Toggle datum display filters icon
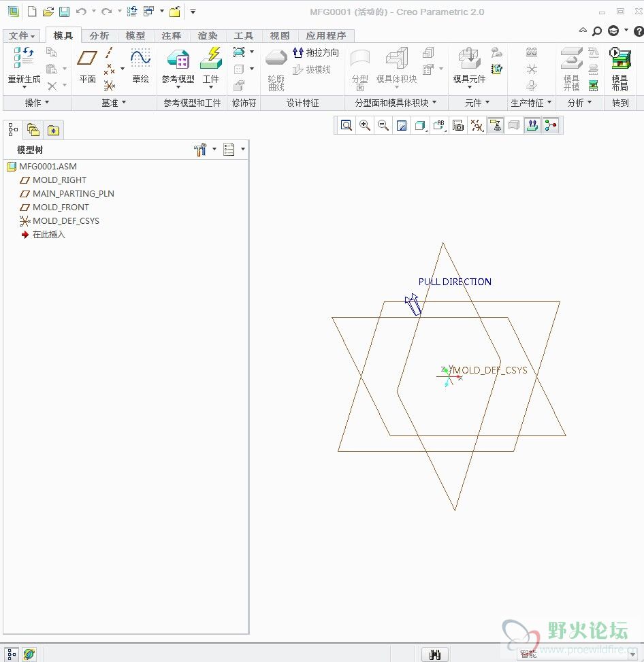Viewport: 644px width, 662px height. click(477, 125)
